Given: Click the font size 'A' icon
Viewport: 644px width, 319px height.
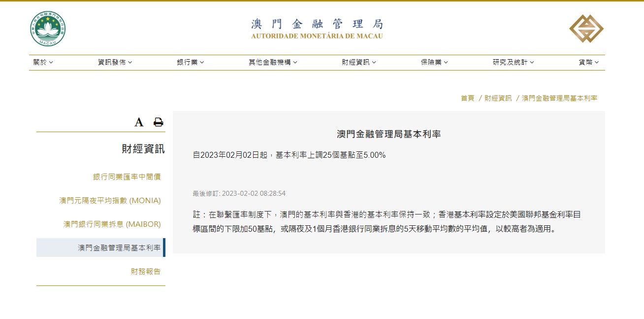Looking at the screenshot, I should pos(139,122).
